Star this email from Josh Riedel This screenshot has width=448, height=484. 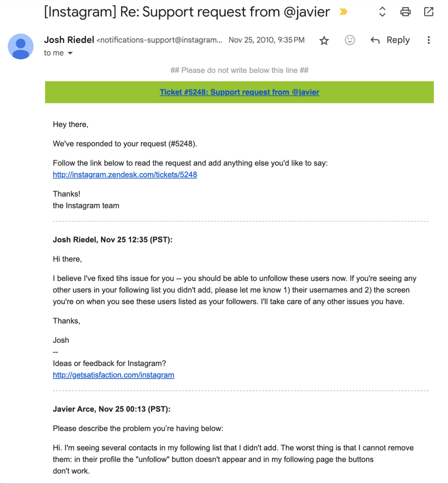pyautogui.click(x=324, y=40)
